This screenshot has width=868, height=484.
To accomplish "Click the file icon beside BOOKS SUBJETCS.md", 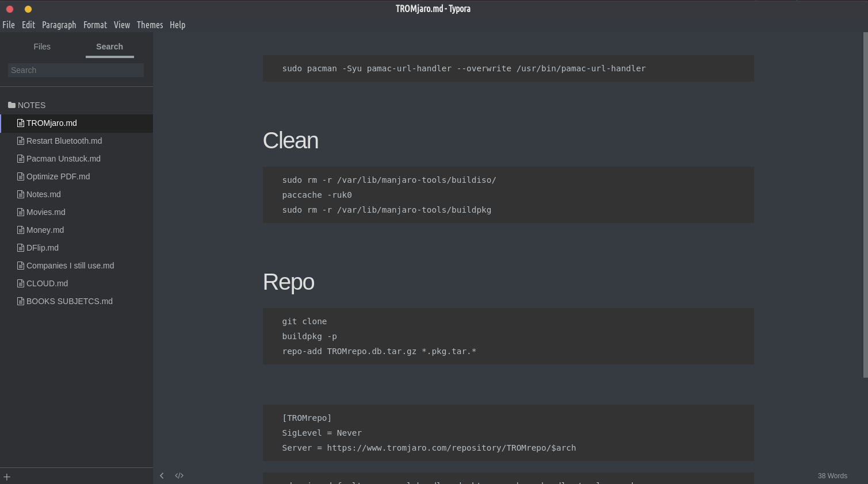I will pos(21,301).
